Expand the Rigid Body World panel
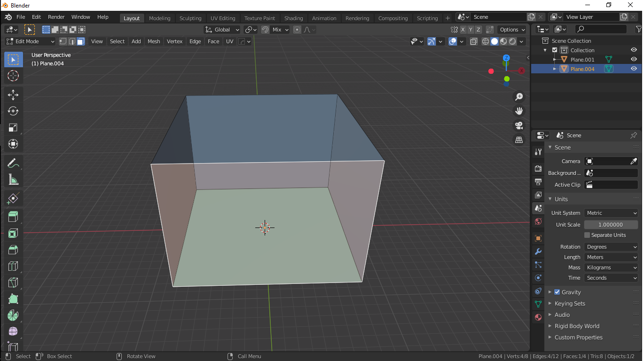The image size is (644, 361). click(577, 326)
